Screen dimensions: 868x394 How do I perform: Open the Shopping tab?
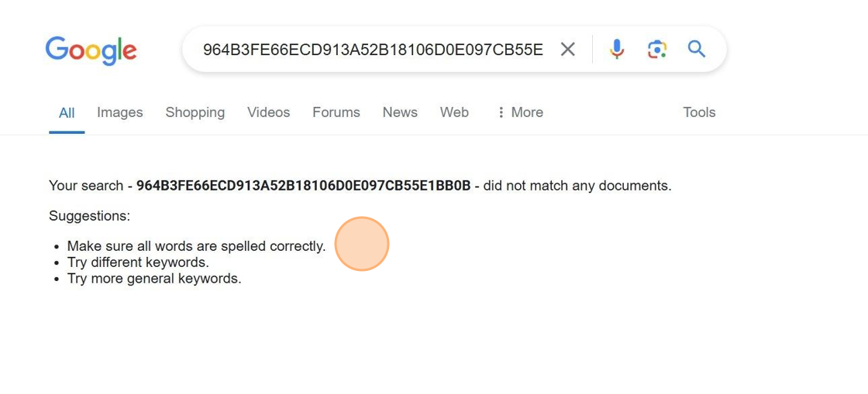coord(195,112)
